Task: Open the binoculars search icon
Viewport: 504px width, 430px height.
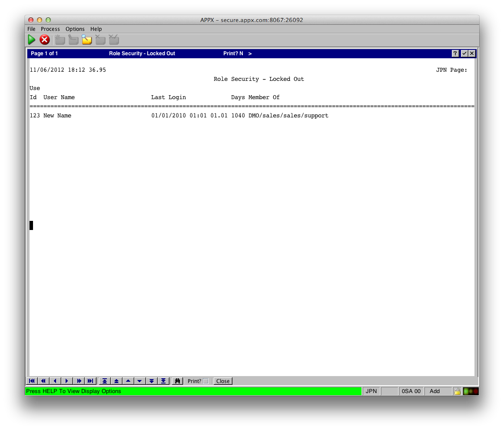Action: (177, 381)
